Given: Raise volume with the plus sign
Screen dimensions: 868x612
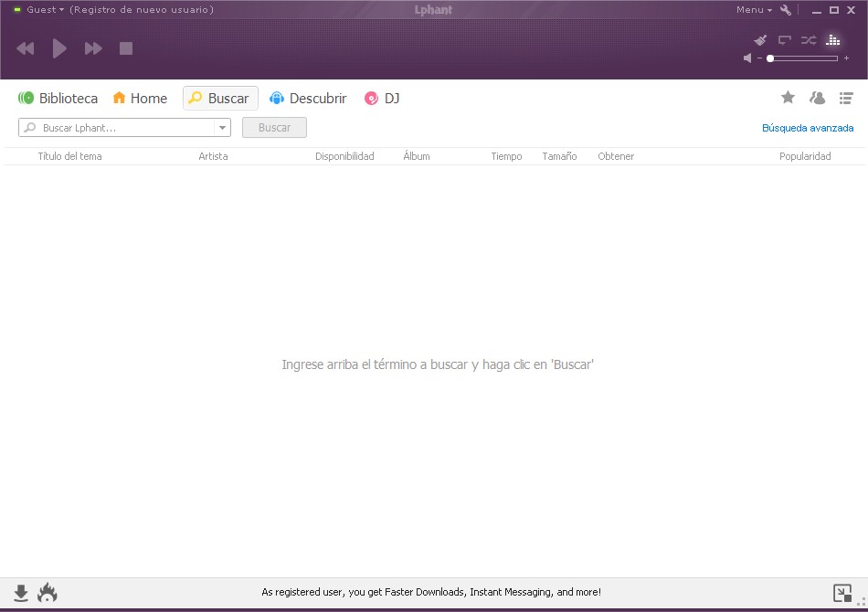Looking at the screenshot, I should point(846,58).
